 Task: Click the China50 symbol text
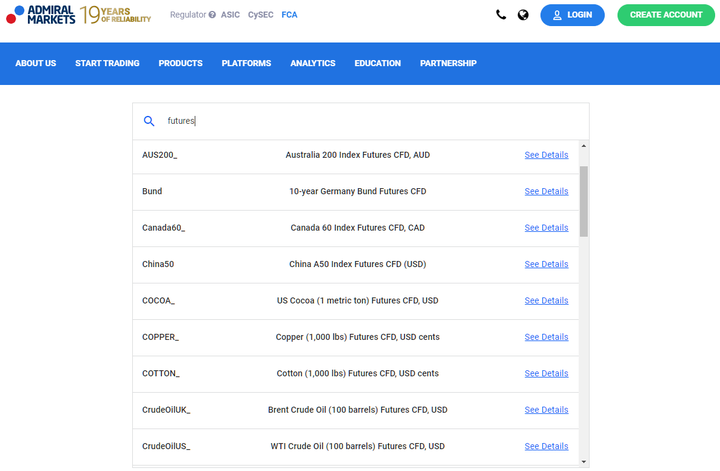[x=158, y=264]
